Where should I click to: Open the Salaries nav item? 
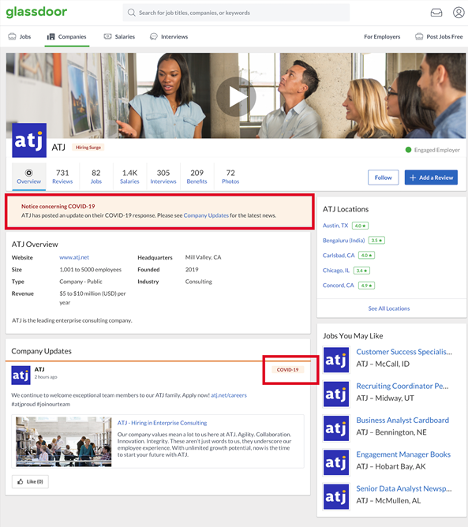point(119,37)
